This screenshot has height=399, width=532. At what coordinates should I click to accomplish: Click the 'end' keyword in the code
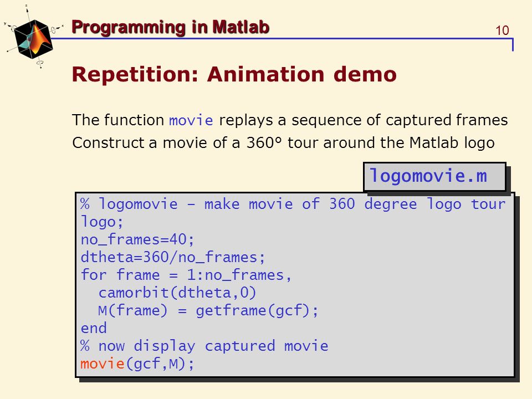click(94, 328)
